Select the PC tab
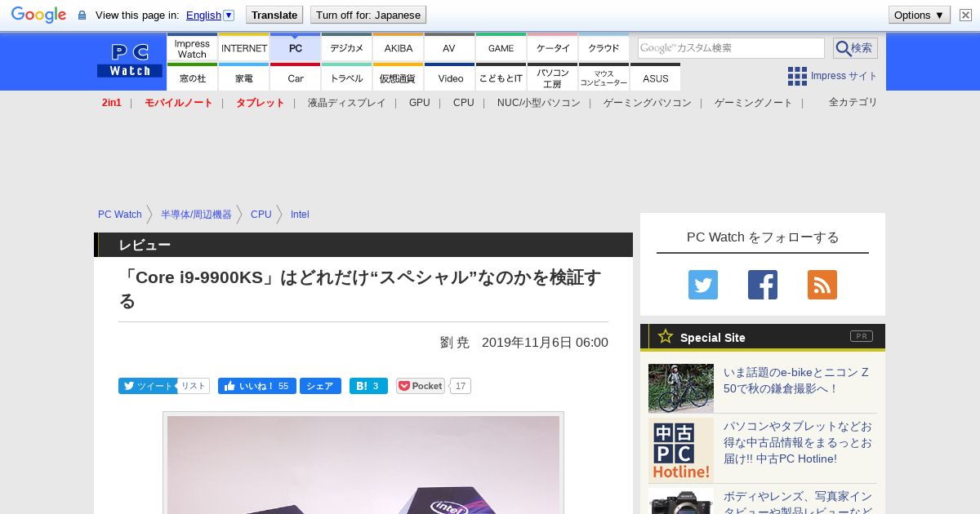980x514 pixels. point(296,48)
